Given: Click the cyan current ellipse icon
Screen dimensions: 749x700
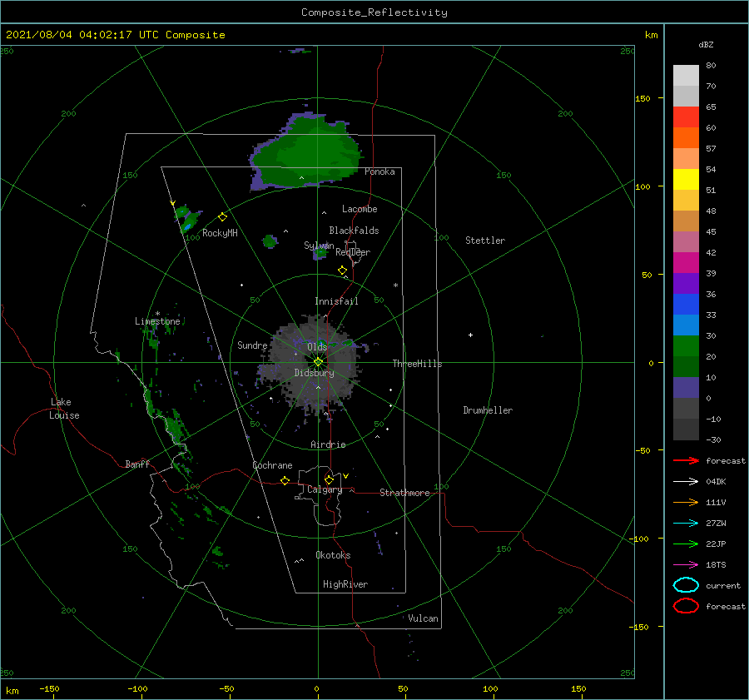Looking at the screenshot, I should pyautogui.click(x=686, y=585).
